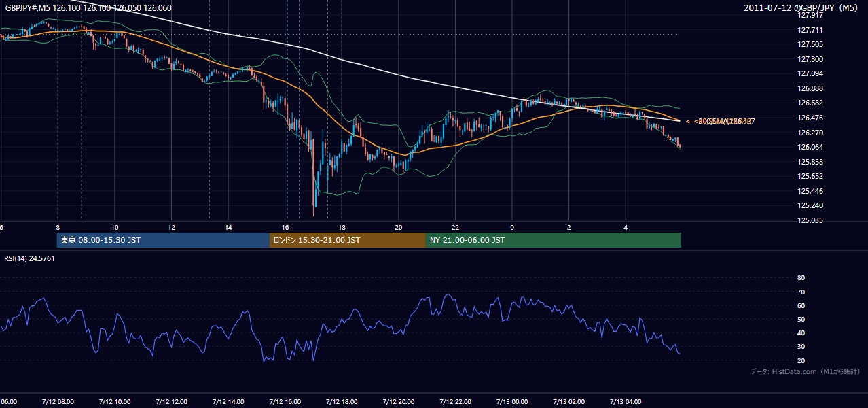Click hour label 16 under price chart
The image size is (868, 408).
[x=285, y=227]
